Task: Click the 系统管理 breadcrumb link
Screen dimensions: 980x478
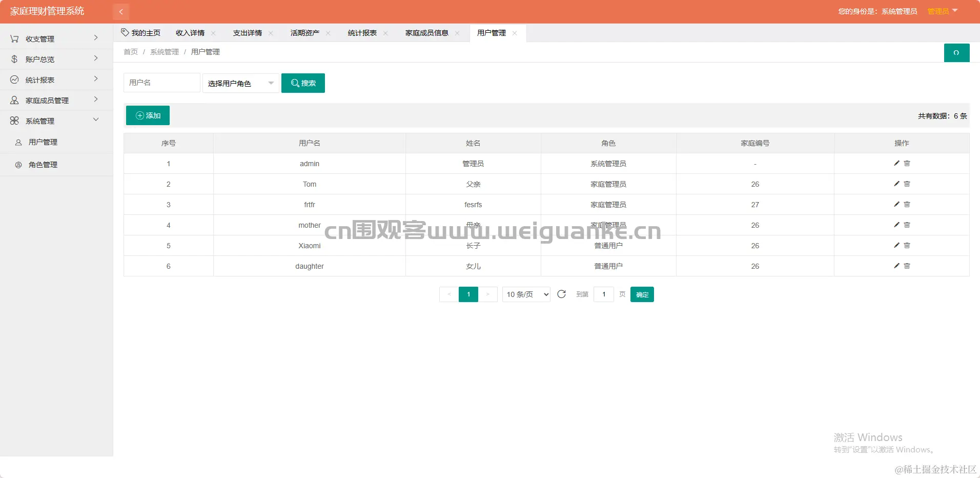Action: coord(165,52)
